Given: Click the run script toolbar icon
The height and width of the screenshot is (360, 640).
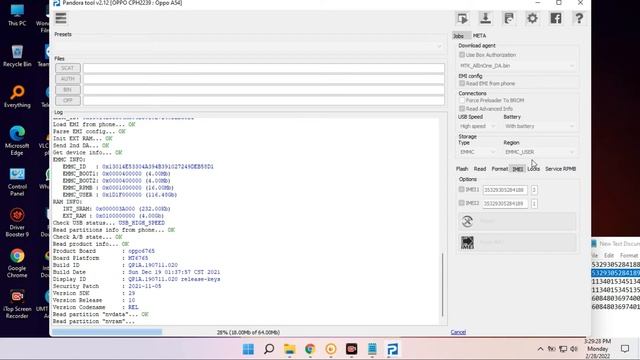Looking at the screenshot, I should point(462,18).
